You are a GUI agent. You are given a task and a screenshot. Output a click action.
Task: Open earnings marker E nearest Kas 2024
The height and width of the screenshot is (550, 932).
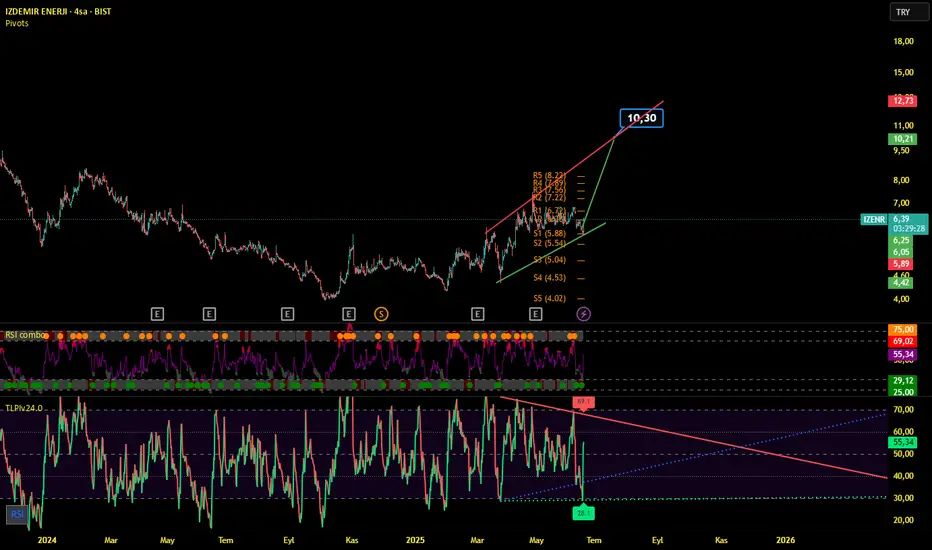click(x=349, y=314)
